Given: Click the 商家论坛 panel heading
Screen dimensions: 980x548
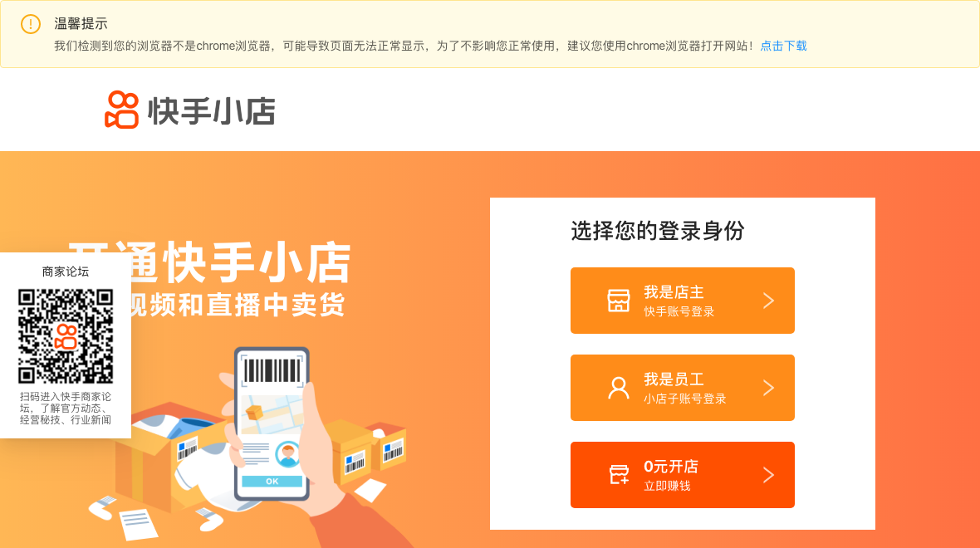Looking at the screenshot, I should 66,272.
